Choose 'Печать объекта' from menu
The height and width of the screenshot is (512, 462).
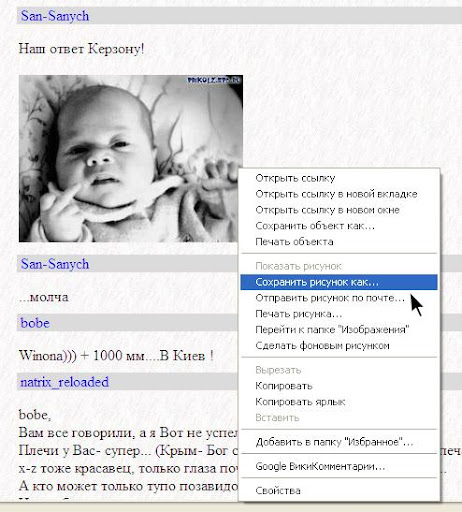click(339, 242)
